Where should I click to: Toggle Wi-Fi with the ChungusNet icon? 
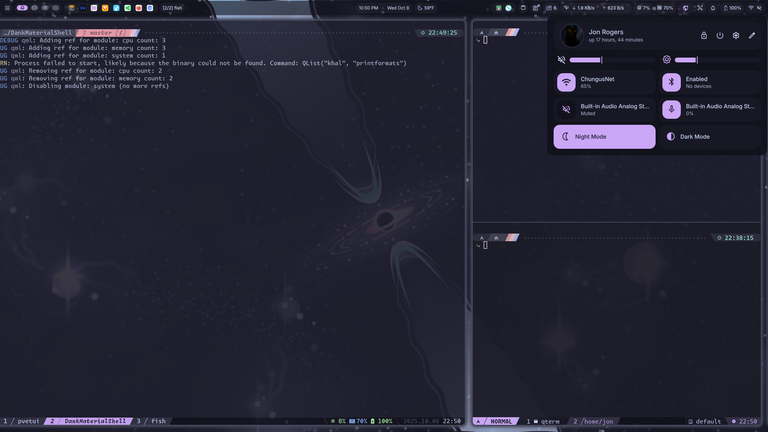pos(566,82)
